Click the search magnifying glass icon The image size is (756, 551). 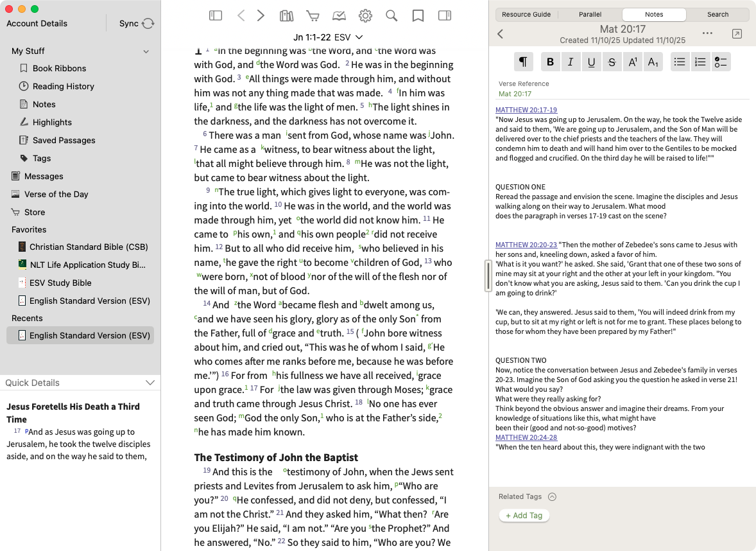click(391, 15)
